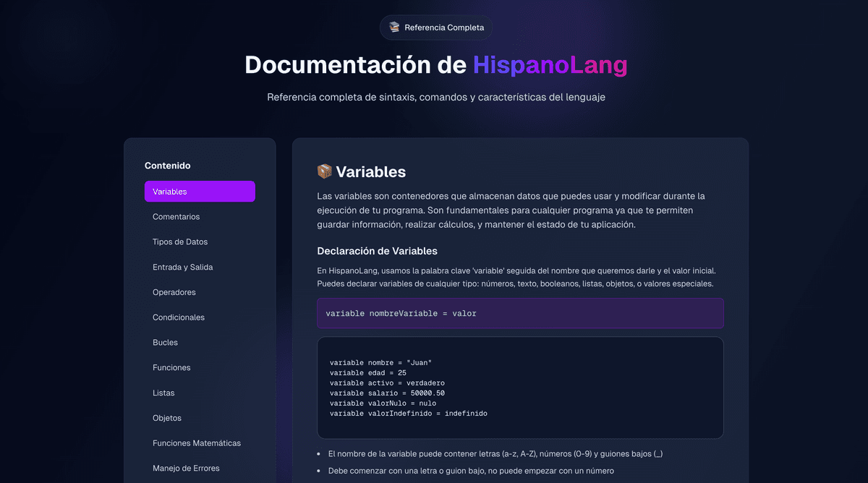Click the example code block with variable nombre
868x483 pixels.
click(520, 387)
